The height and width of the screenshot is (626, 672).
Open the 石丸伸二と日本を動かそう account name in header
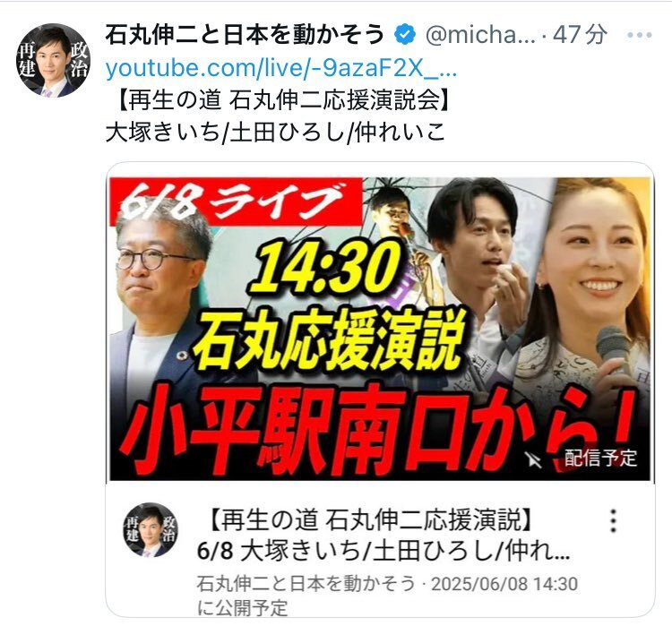click(246, 35)
